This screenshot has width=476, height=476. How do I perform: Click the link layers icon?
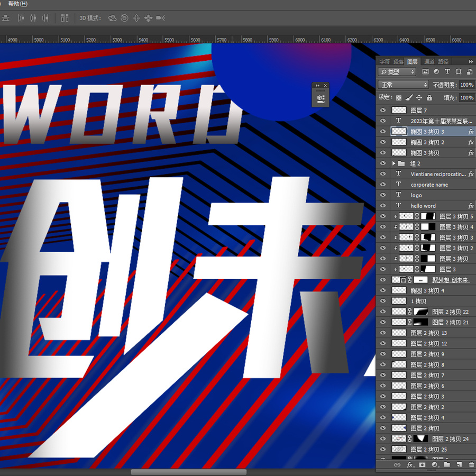pyautogui.click(x=397, y=465)
